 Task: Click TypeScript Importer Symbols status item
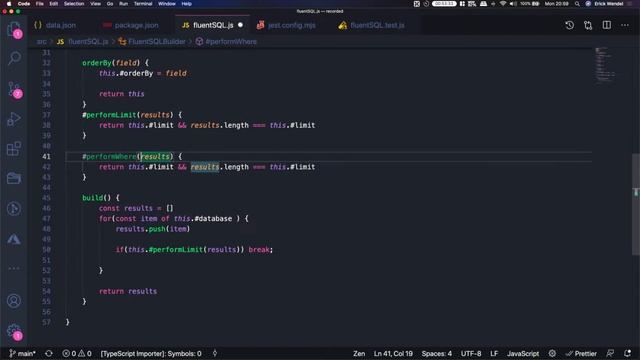click(151, 353)
